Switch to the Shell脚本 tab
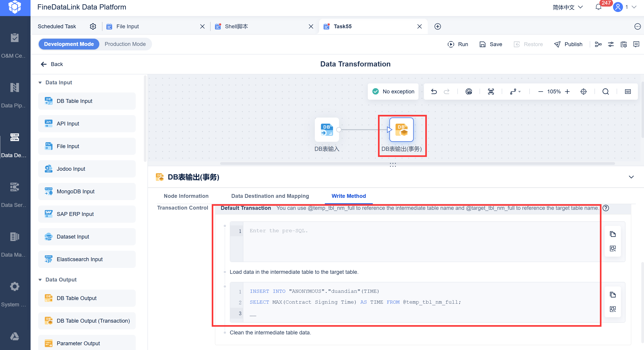644x350 pixels. point(237,26)
